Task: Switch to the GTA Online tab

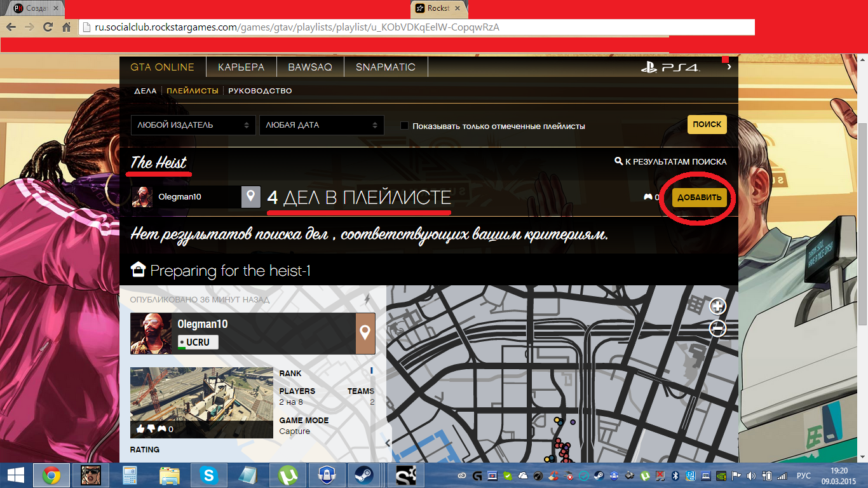Action: click(163, 67)
